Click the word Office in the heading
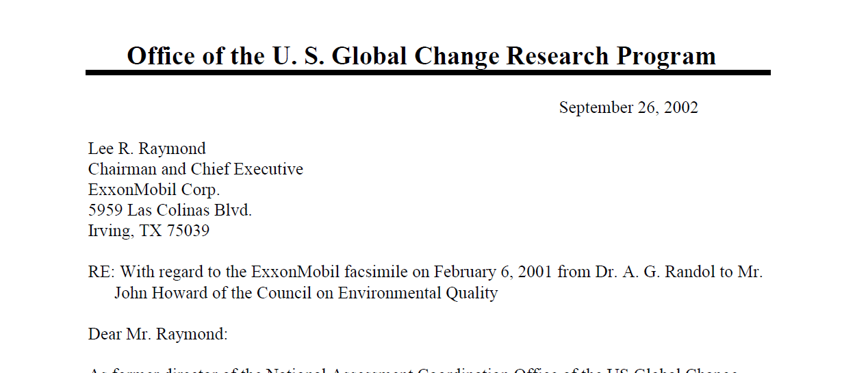868x373 pixels. tap(162, 55)
